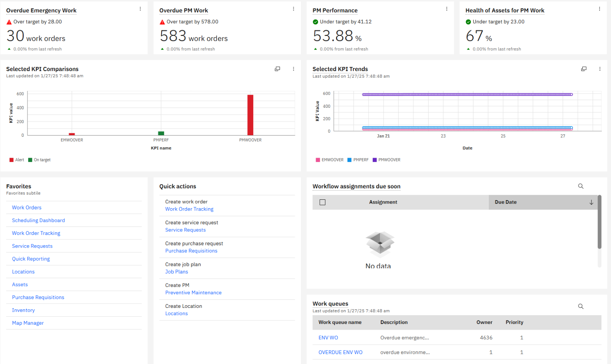Click the Due Date sort arrow
The width and height of the screenshot is (611, 364).
(x=591, y=202)
